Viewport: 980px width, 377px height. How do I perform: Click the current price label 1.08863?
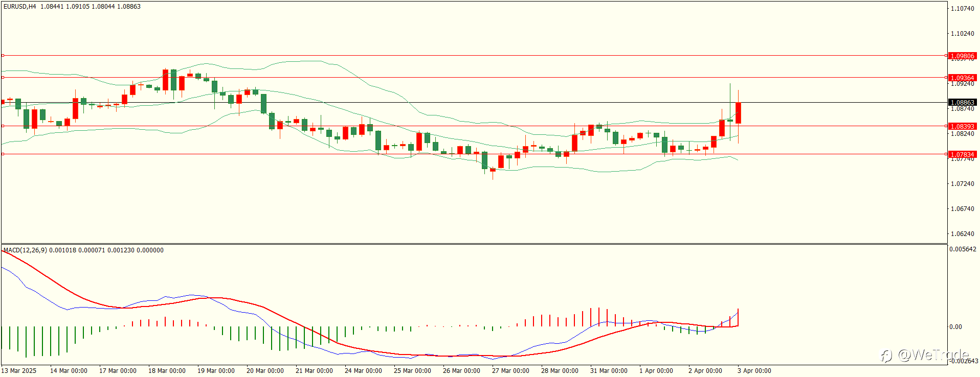click(962, 102)
